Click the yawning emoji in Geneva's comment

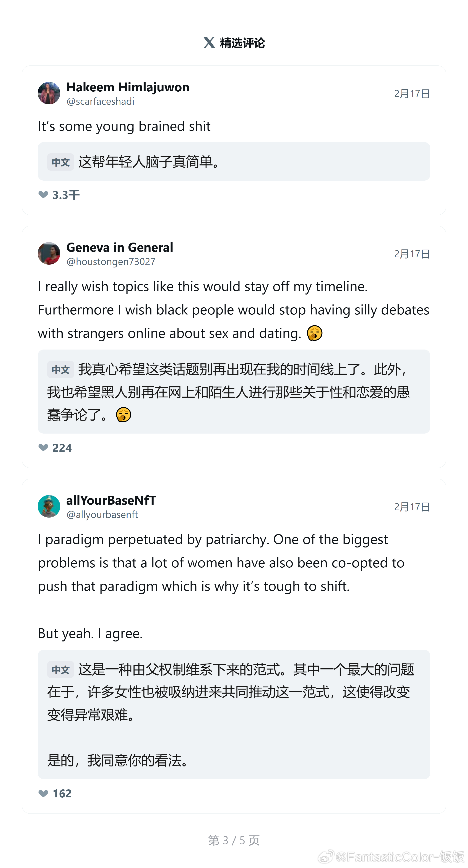(x=315, y=333)
